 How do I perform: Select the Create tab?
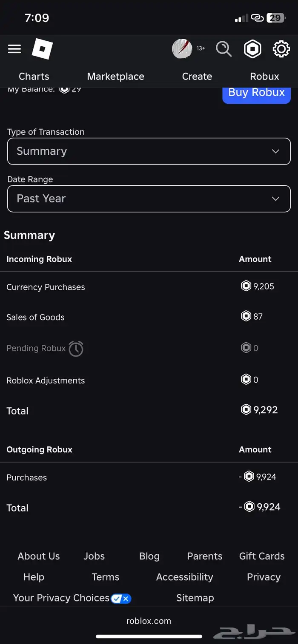click(197, 77)
